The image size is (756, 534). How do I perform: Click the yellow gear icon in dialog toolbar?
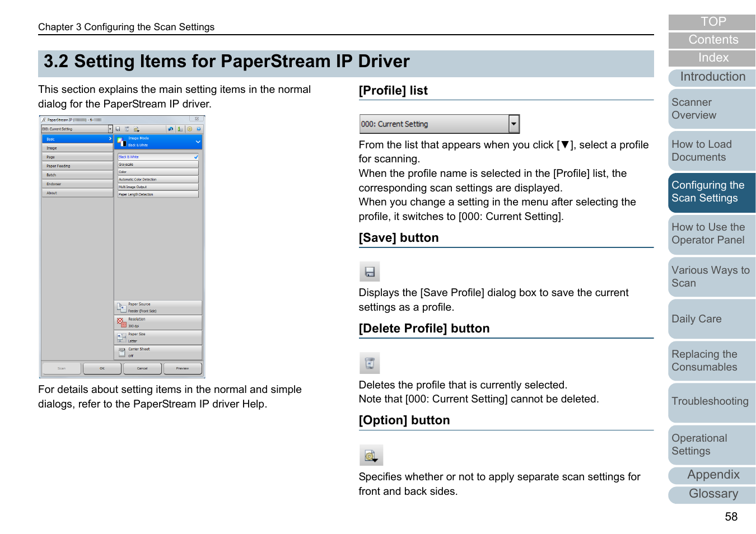(190, 129)
